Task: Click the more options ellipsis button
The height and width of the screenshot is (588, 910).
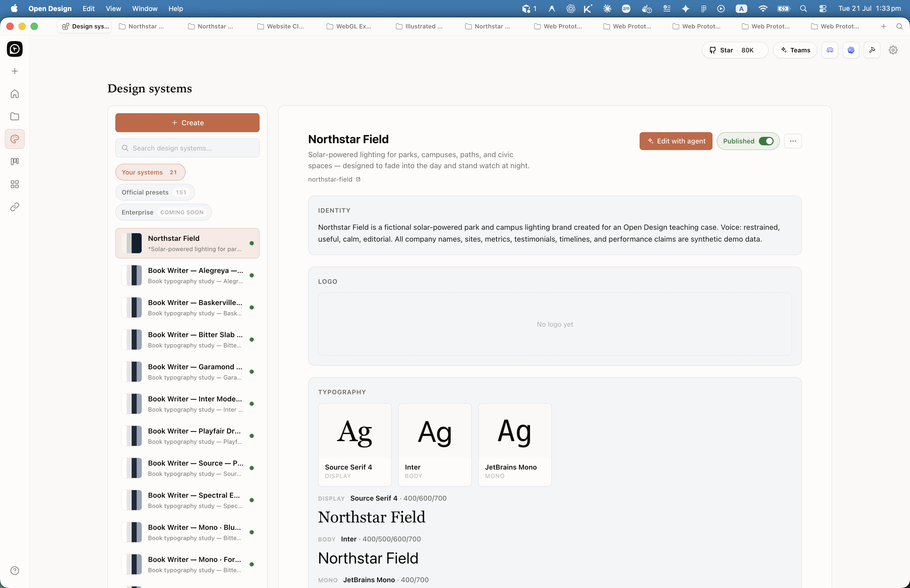Action: (793, 141)
